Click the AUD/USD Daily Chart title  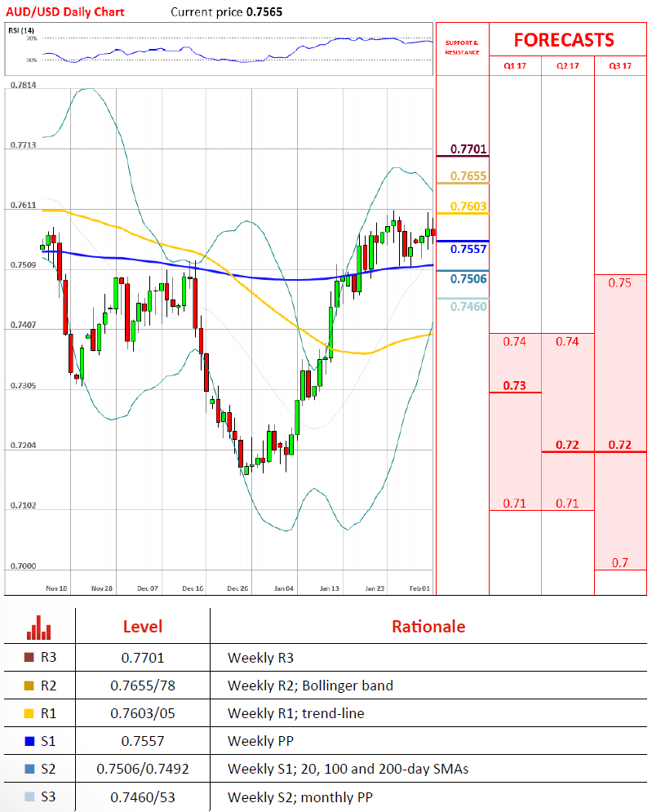click(x=65, y=12)
